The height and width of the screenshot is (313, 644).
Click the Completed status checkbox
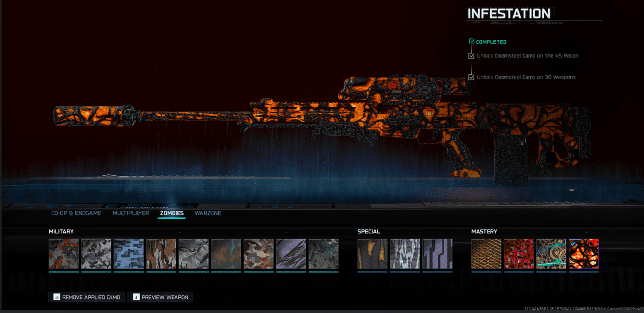tap(472, 41)
